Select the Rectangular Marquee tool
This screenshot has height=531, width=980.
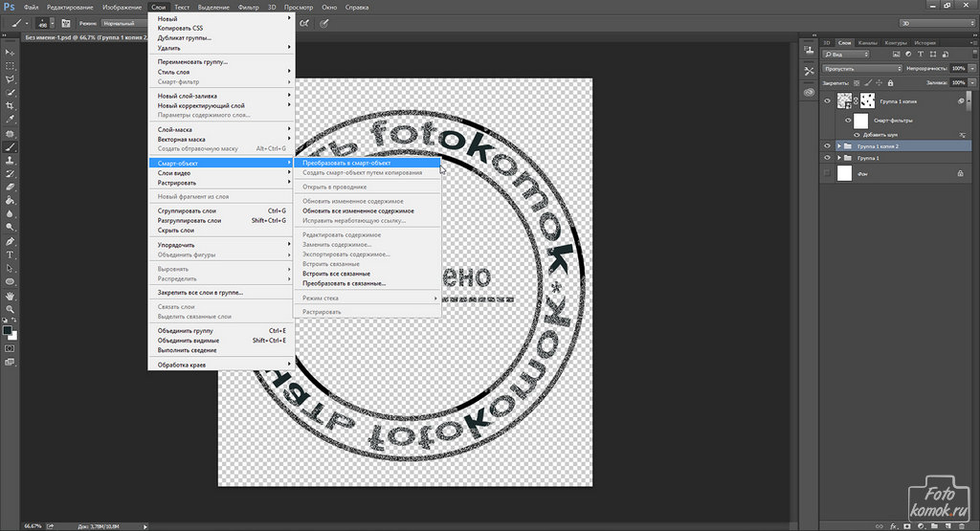[10, 66]
